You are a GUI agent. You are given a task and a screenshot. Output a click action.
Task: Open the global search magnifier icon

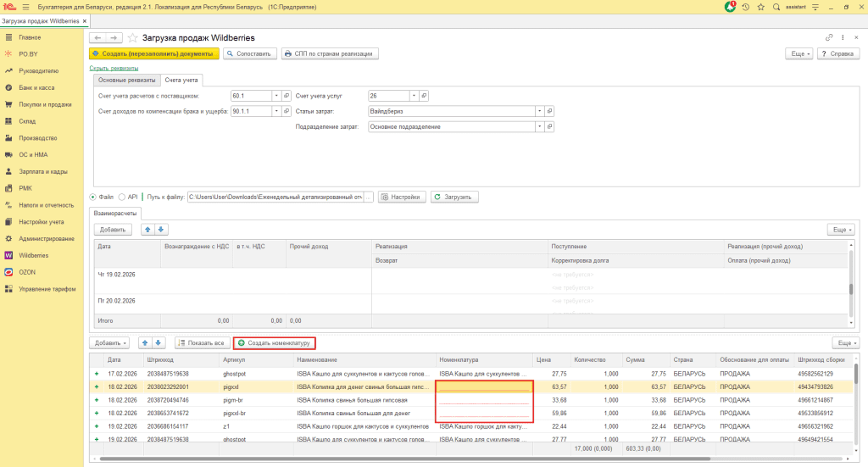(x=776, y=7)
